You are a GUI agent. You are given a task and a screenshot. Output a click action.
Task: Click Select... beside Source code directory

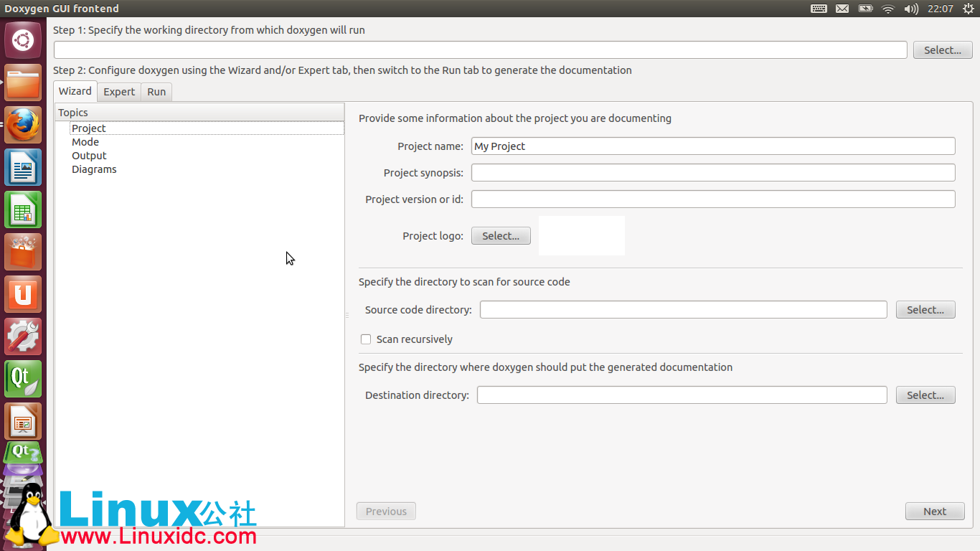pyautogui.click(x=925, y=310)
